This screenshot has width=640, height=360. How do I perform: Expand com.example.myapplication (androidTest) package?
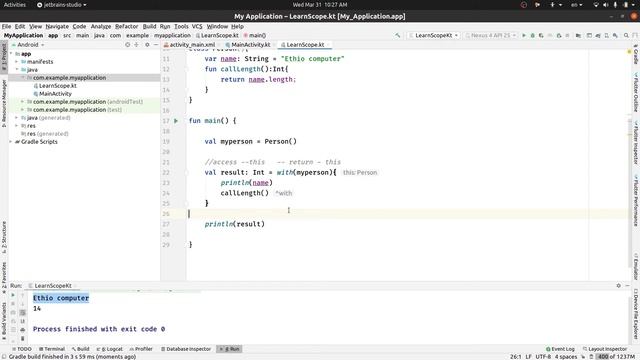23,102
